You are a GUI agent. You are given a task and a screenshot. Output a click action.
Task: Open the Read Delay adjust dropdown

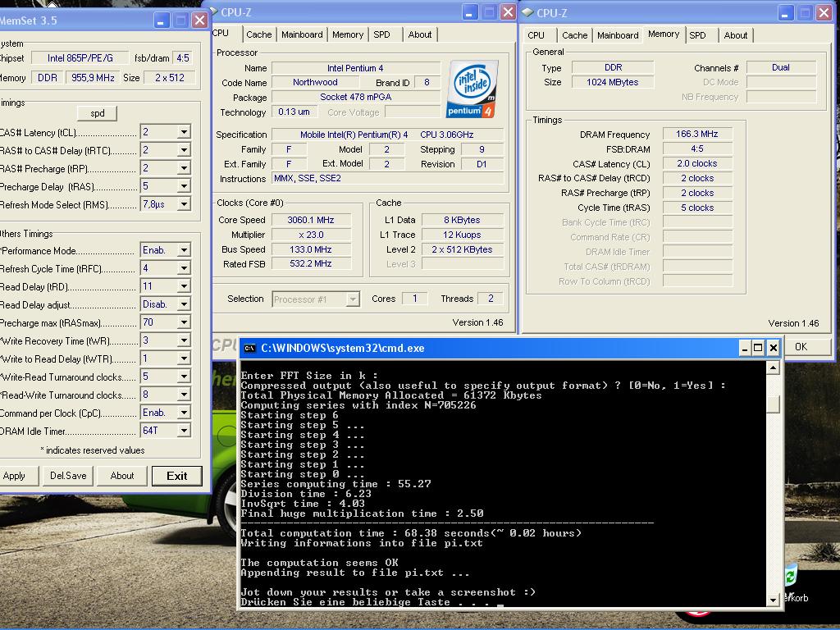pos(184,304)
